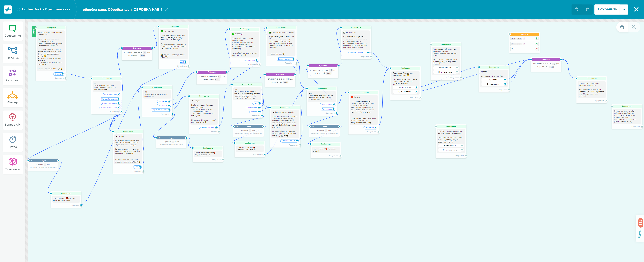Select the Запрос API block tool
The width and height of the screenshot is (644, 262).
[13, 120]
